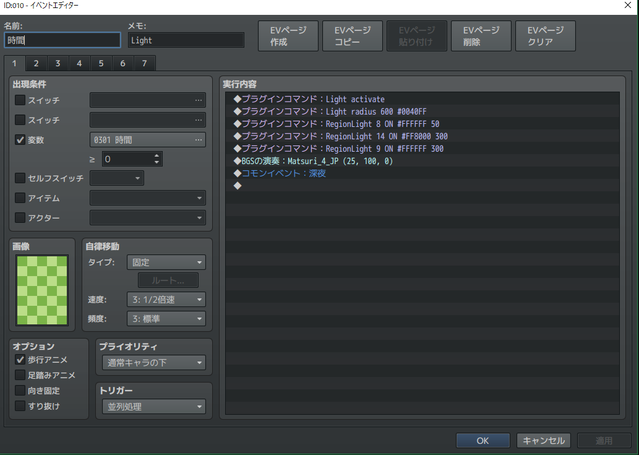Switch to event page tab 1
Screen dimensions: 639x455
point(14,63)
